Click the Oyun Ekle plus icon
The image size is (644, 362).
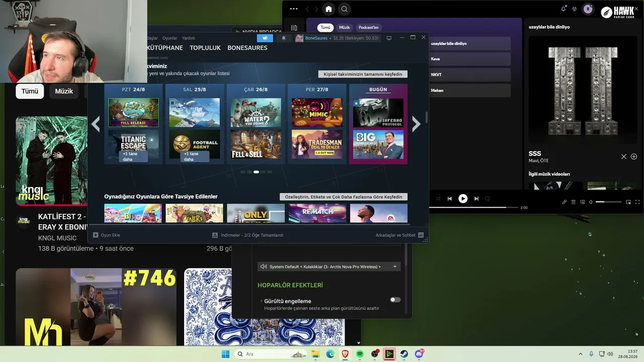click(96, 235)
